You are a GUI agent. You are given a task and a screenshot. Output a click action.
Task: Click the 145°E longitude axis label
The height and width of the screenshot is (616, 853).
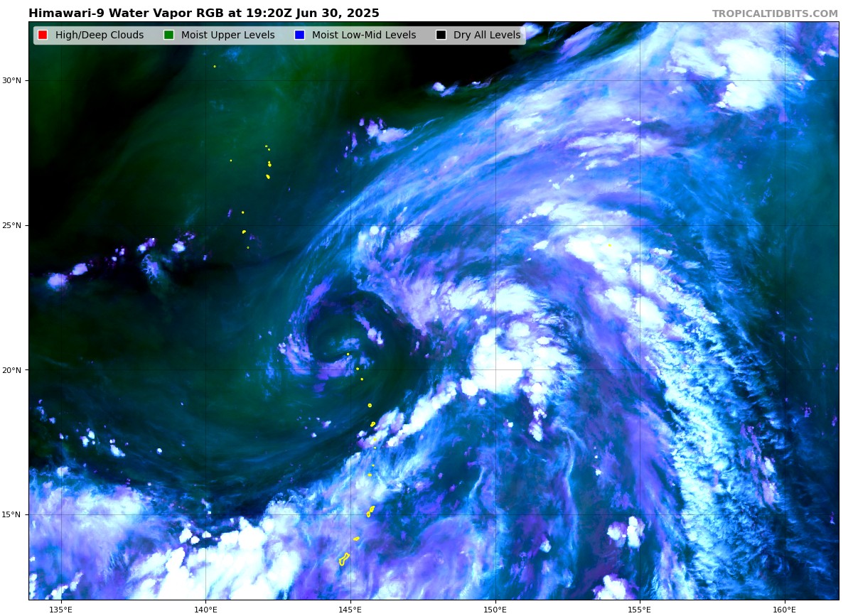pyautogui.click(x=350, y=609)
